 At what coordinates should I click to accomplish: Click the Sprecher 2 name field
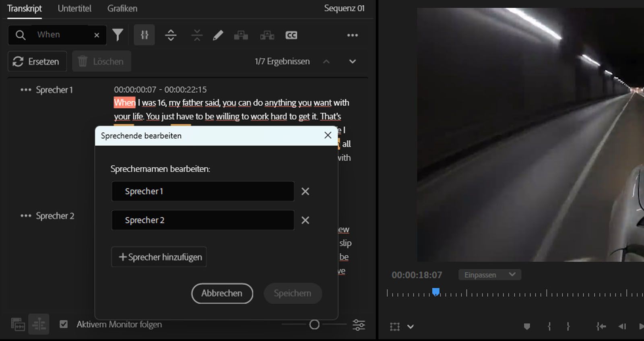pos(203,220)
